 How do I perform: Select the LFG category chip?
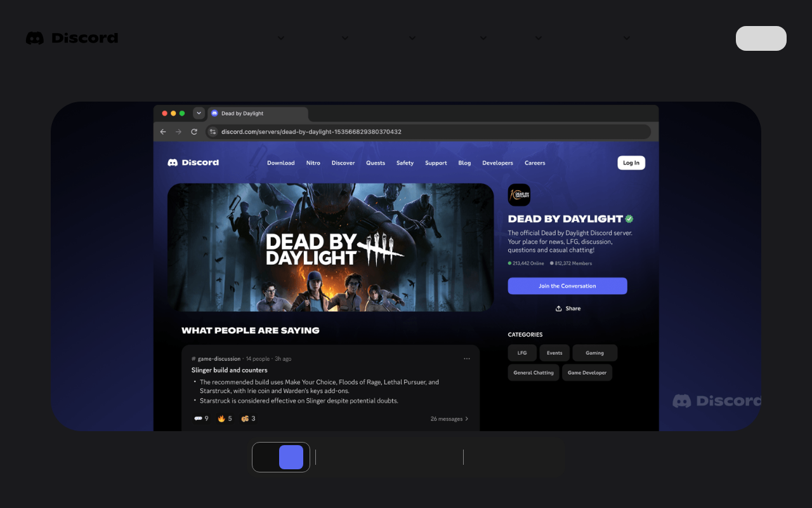click(x=522, y=353)
